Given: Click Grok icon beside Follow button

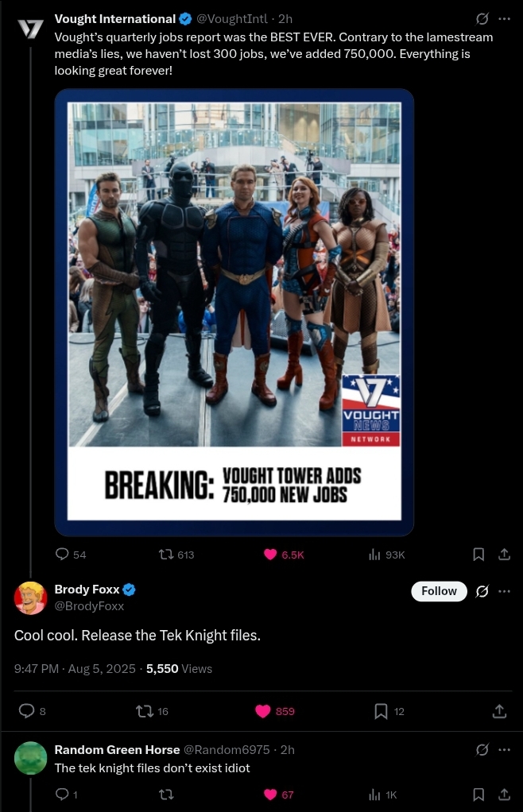Looking at the screenshot, I should [x=482, y=591].
